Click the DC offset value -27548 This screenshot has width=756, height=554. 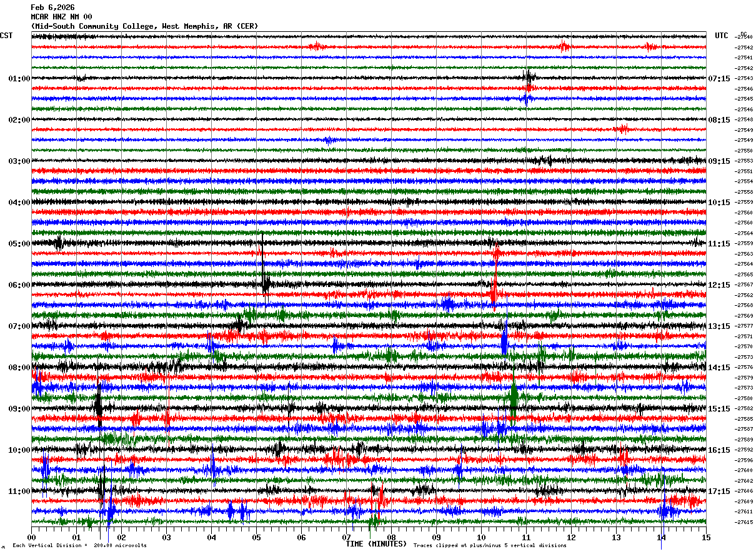point(744,119)
